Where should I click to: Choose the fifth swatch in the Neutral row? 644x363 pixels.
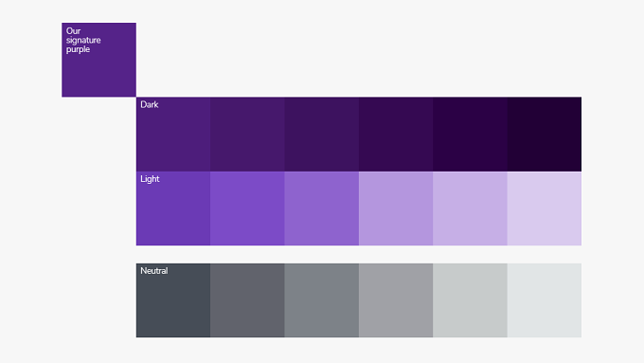[470, 300]
